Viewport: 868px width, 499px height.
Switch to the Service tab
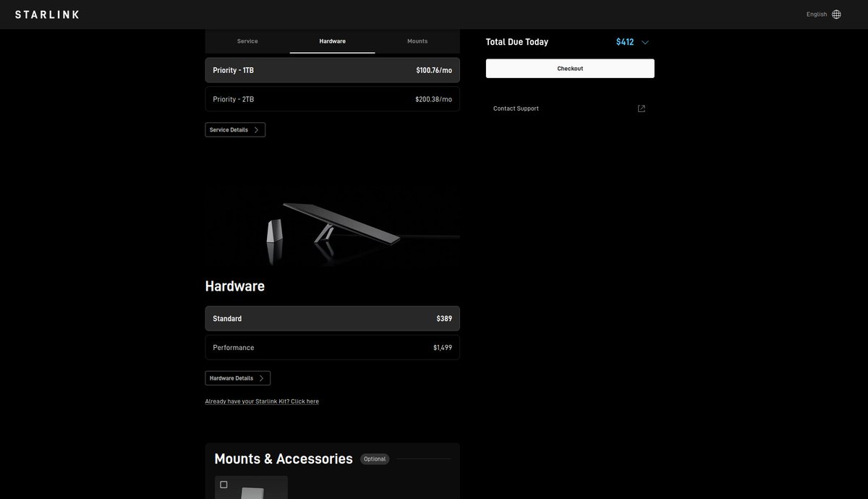point(247,41)
